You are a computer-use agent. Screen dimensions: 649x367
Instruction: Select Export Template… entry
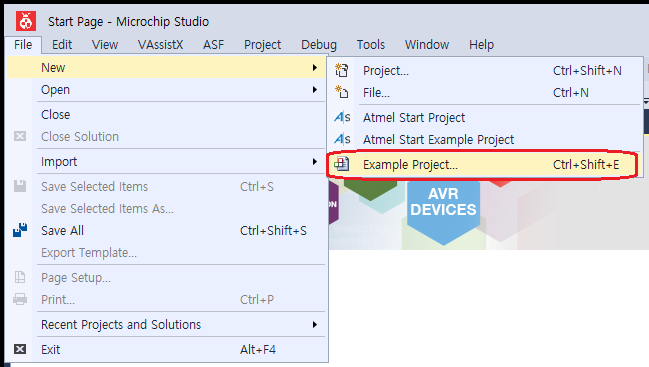pyautogui.click(x=166, y=252)
